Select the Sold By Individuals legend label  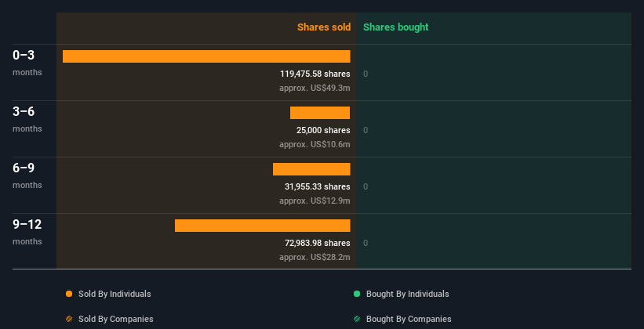[115, 294]
